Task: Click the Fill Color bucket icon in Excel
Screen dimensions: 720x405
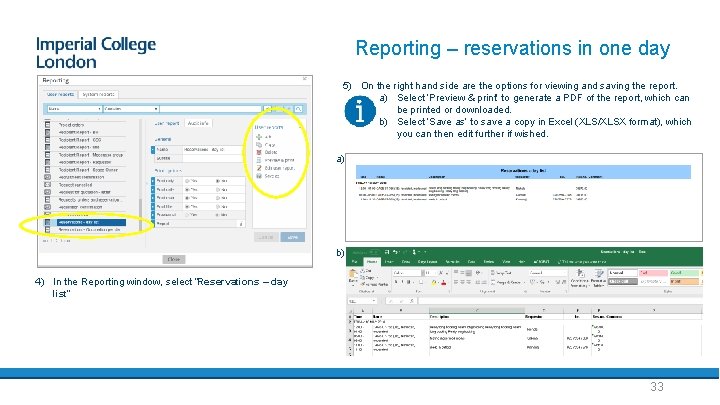Action: pos(434,282)
